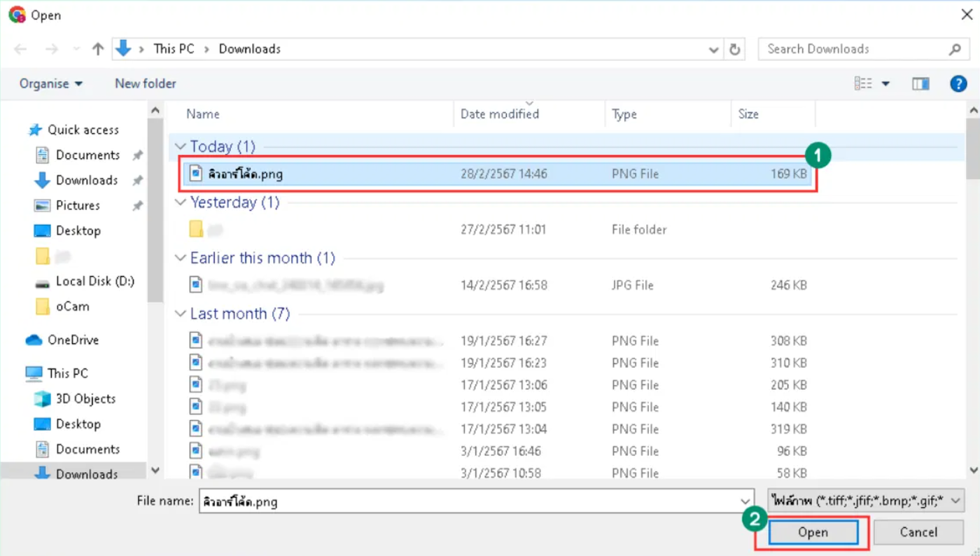
Task: Open recent locations dropdown arrow
Action: [76, 50]
